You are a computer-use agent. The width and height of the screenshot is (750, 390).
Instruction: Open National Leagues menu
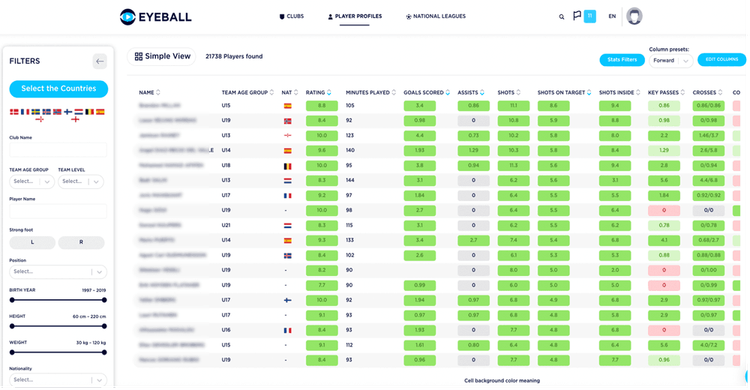[x=435, y=16]
